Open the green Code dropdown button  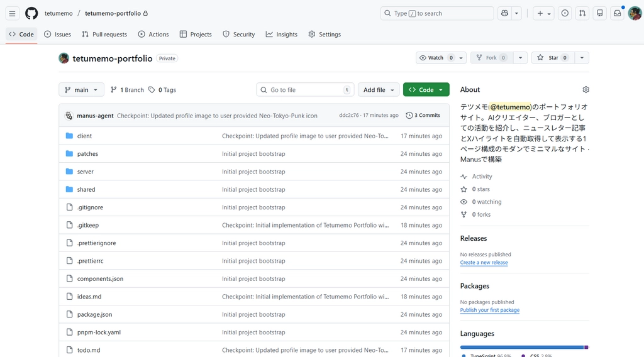(x=426, y=90)
